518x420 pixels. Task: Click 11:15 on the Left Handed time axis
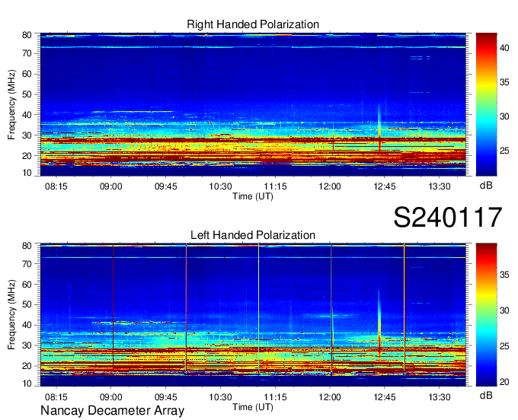click(275, 397)
